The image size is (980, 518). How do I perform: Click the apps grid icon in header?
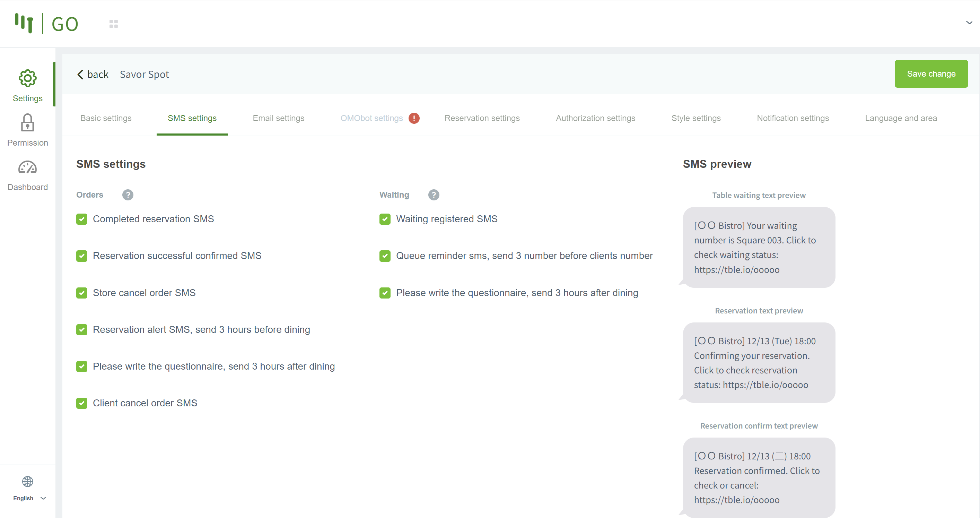click(x=113, y=24)
